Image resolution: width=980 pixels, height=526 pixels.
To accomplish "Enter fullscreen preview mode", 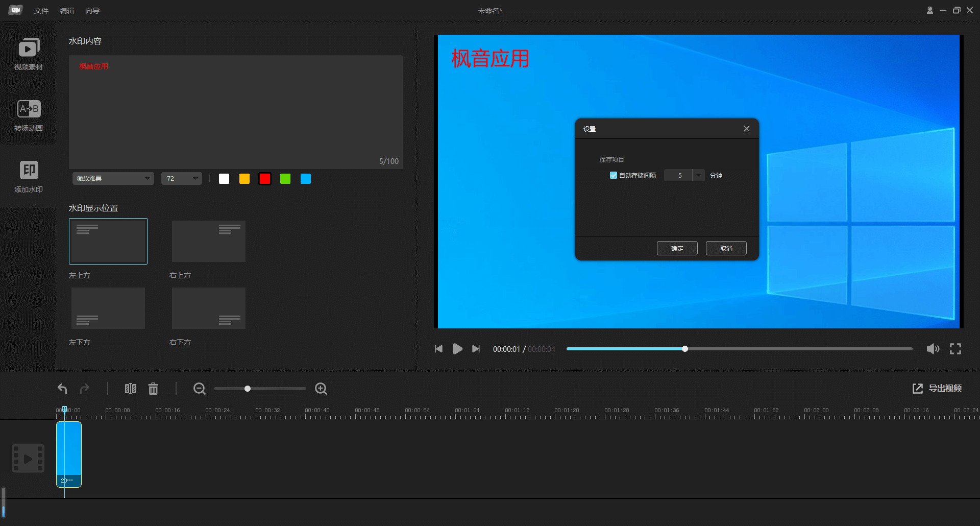I will click(955, 349).
